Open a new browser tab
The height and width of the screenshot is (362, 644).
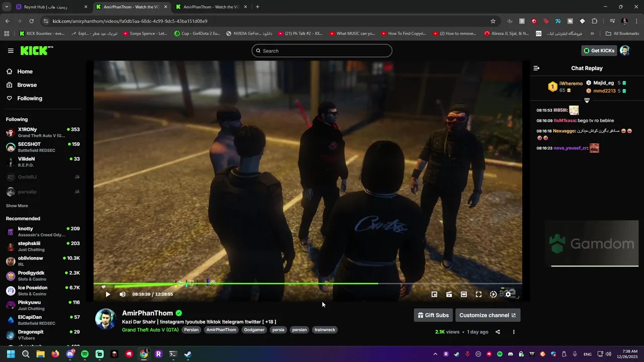pos(258,7)
